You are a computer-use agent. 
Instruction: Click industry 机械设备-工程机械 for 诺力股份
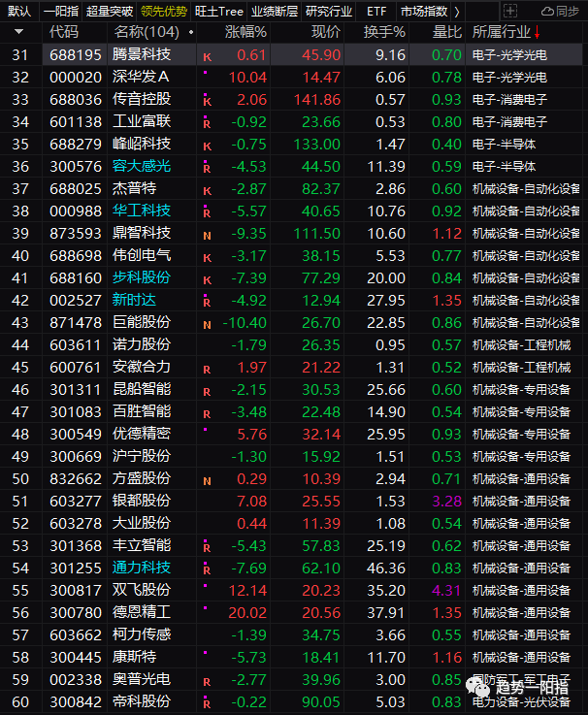tap(521, 345)
